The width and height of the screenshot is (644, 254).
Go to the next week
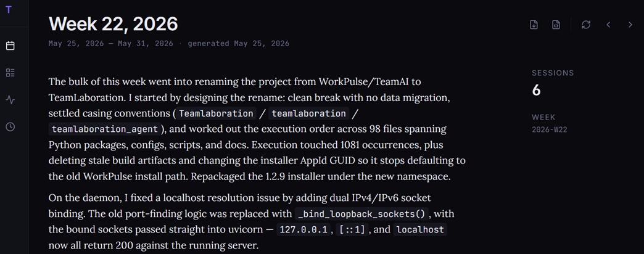[630, 25]
